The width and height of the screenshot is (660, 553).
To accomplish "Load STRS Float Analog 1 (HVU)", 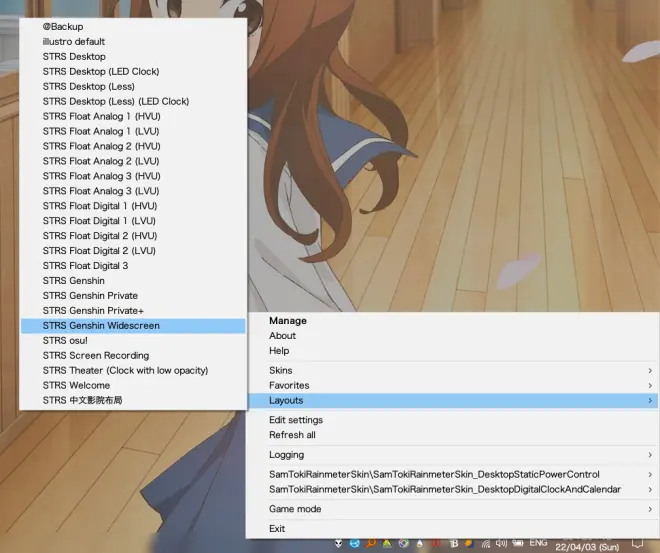I will [133, 116].
